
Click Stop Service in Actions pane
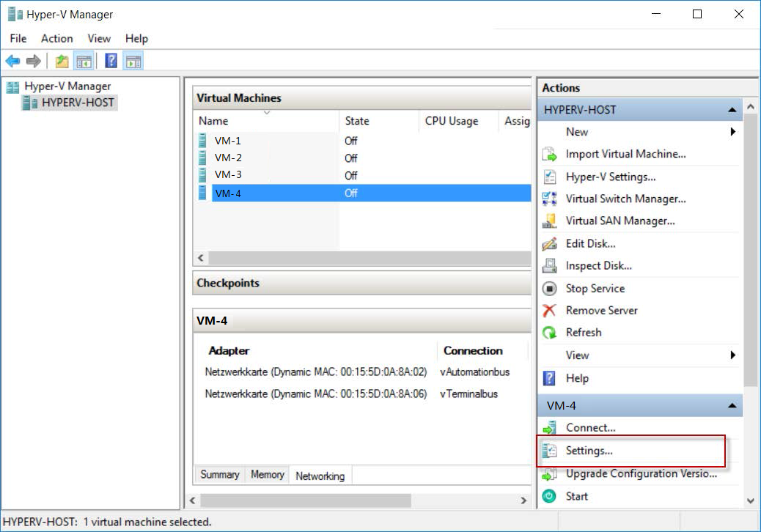coord(595,288)
